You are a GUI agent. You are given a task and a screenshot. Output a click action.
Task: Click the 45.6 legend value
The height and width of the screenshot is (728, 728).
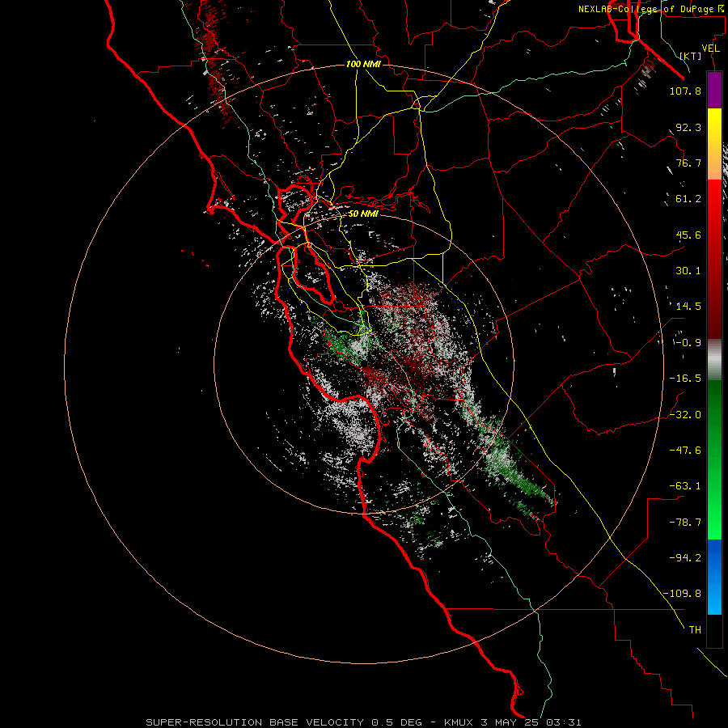[688, 235]
